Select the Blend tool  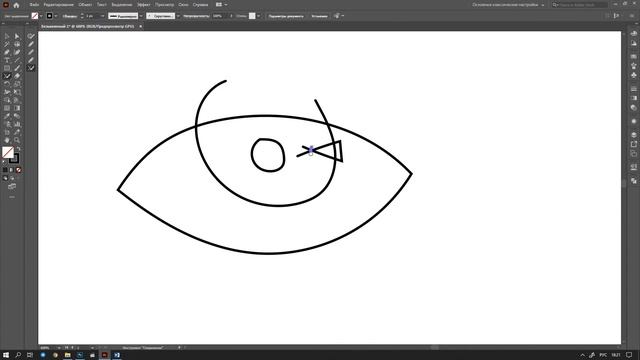pos(17,116)
